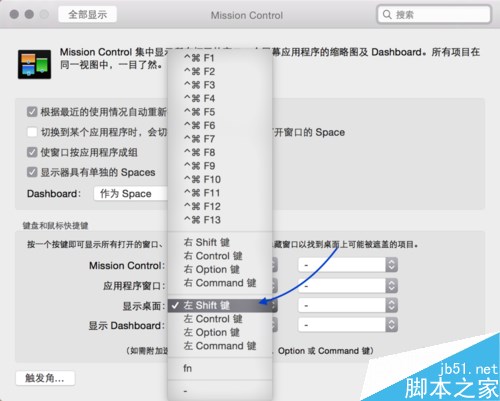This screenshot has width=500, height=401.
Task: Select 右 Command 键 menu item
Action: click(220, 283)
